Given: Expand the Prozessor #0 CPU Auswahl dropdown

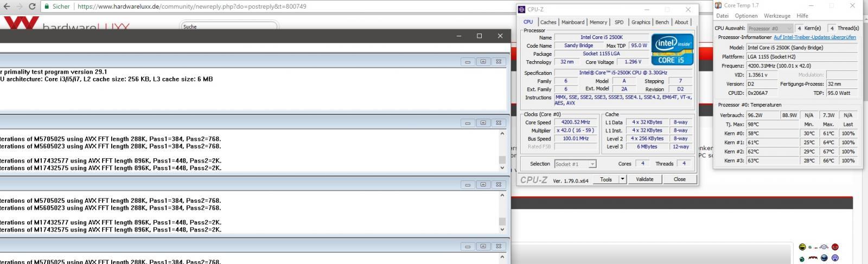Looking at the screenshot, I should [x=770, y=28].
